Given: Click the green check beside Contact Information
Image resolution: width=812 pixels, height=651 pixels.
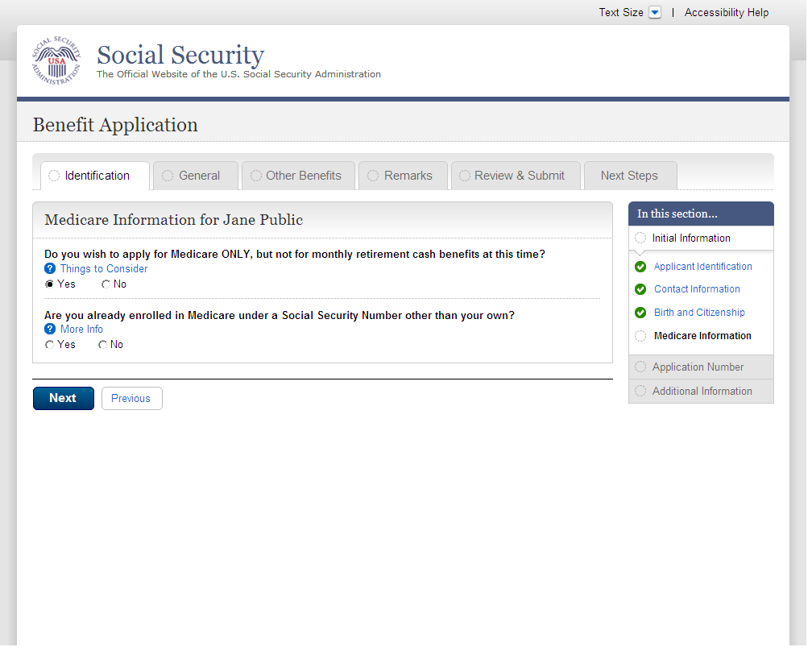Looking at the screenshot, I should (640, 289).
